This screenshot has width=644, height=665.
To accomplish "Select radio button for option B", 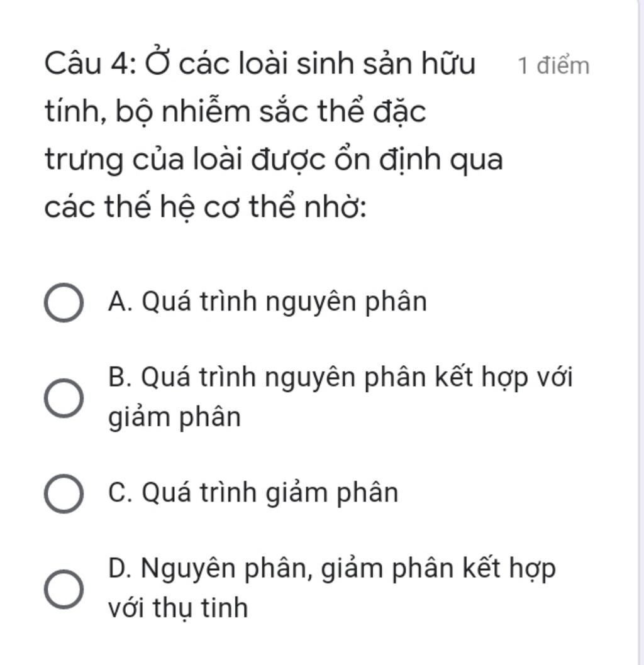I will (64, 398).
